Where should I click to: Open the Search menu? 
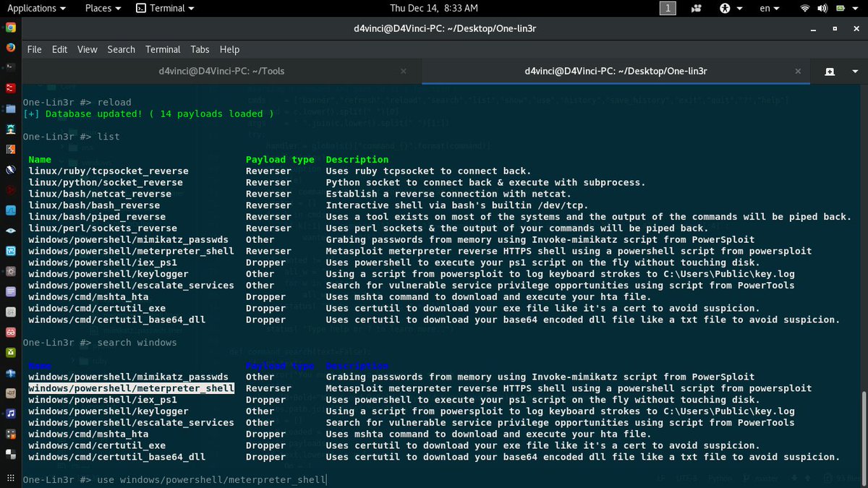tap(121, 49)
